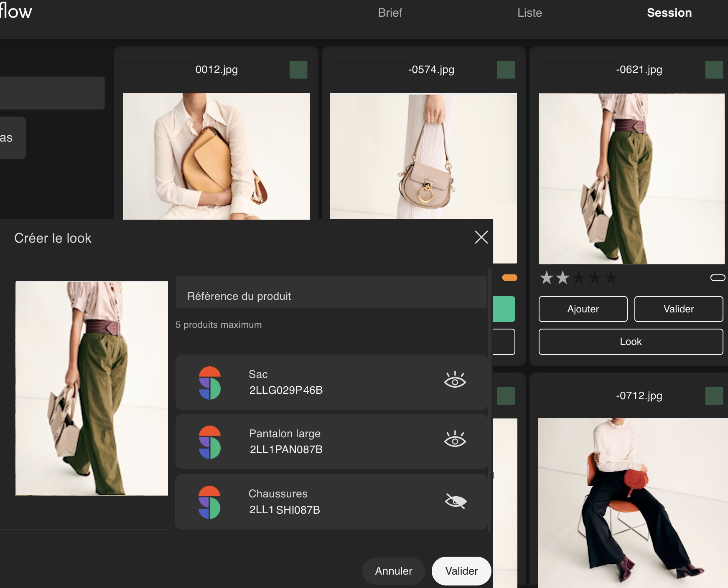Open the Liste tab
The width and height of the screenshot is (728, 588).
(529, 13)
